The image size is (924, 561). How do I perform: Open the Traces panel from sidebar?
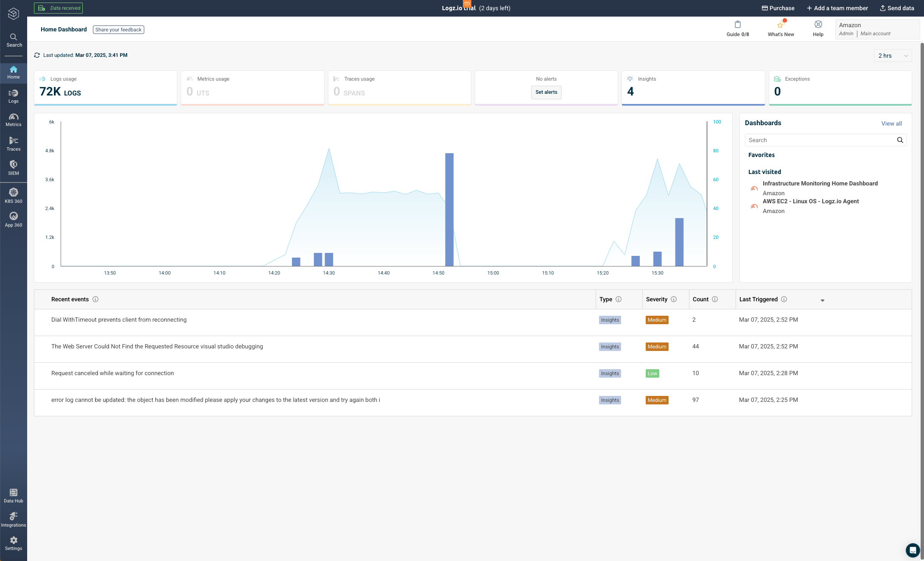click(x=14, y=144)
